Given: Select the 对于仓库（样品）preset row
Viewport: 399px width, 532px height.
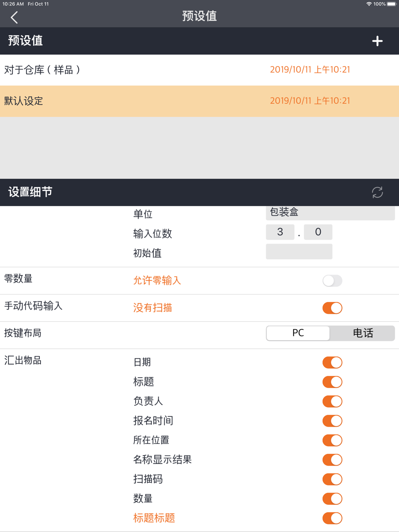Looking at the screenshot, I should click(199, 70).
